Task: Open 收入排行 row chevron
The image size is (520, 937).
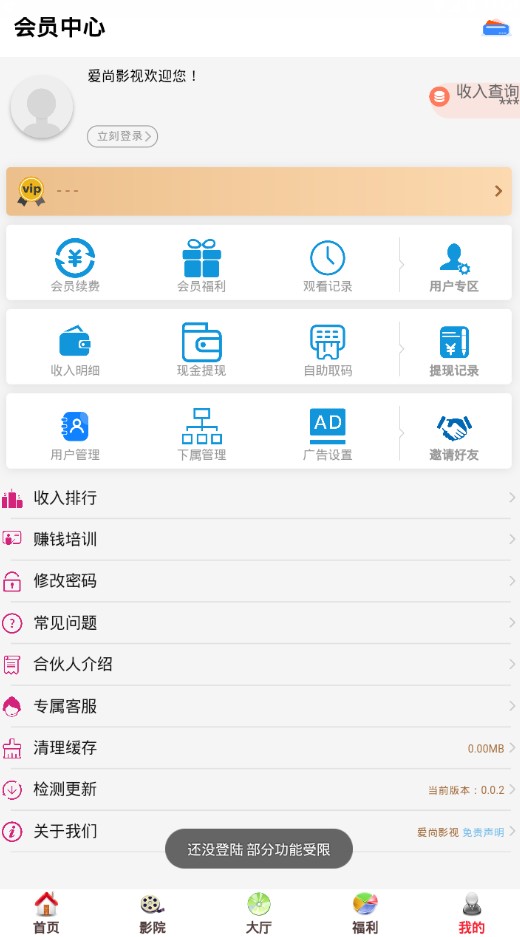Action: click(512, 497)
